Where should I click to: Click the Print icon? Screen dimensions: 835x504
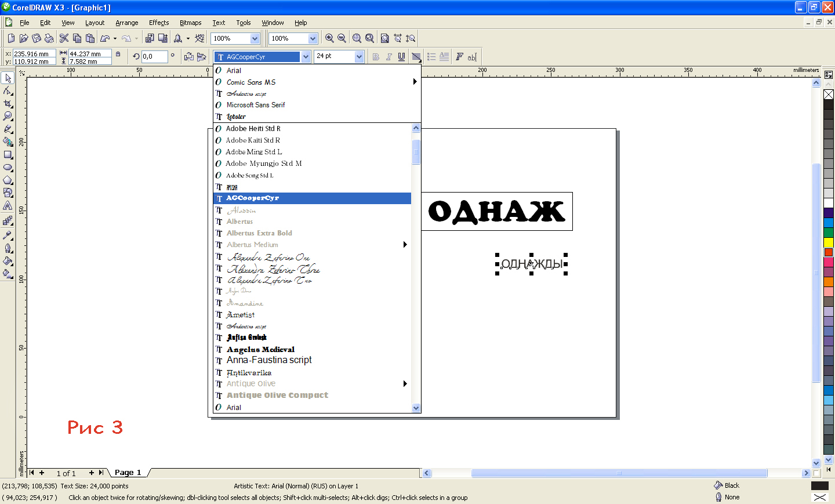49,38
